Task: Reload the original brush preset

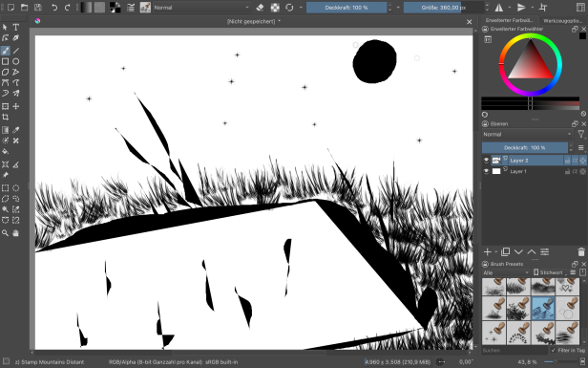Action: pos(289,7)
